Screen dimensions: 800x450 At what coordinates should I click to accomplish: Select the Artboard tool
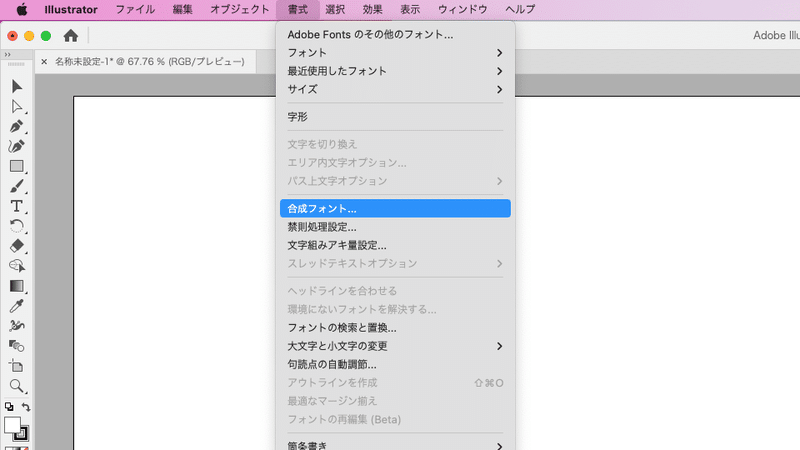point(16,366)
